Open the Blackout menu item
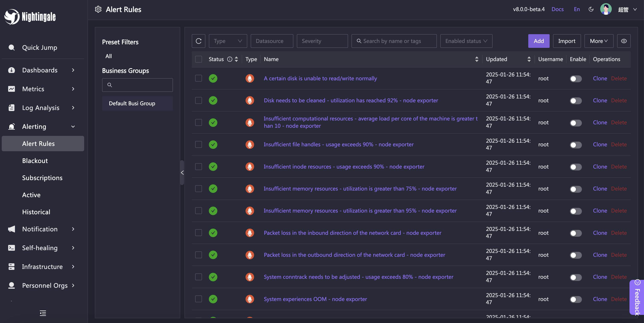 point(35,161)
